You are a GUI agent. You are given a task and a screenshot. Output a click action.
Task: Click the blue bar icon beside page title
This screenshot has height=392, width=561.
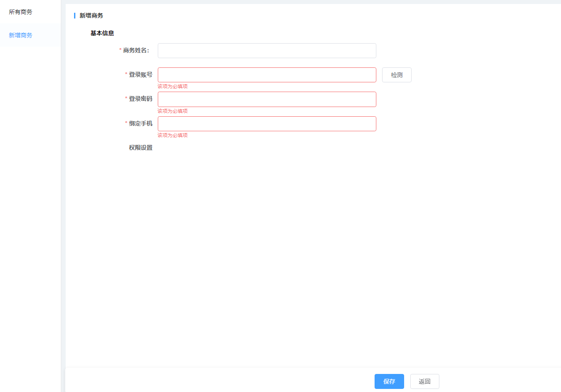point(74,15)
